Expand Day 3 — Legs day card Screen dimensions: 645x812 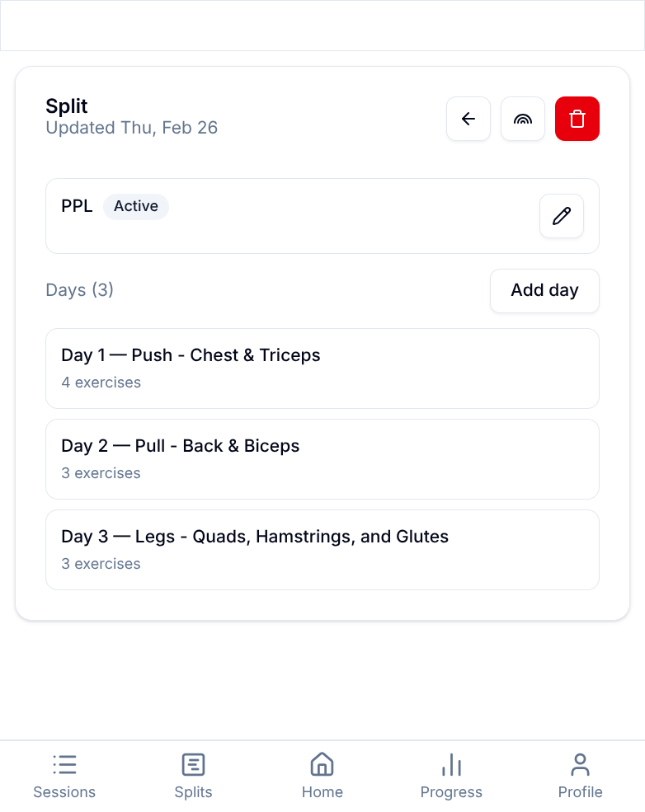coord(322,549)
